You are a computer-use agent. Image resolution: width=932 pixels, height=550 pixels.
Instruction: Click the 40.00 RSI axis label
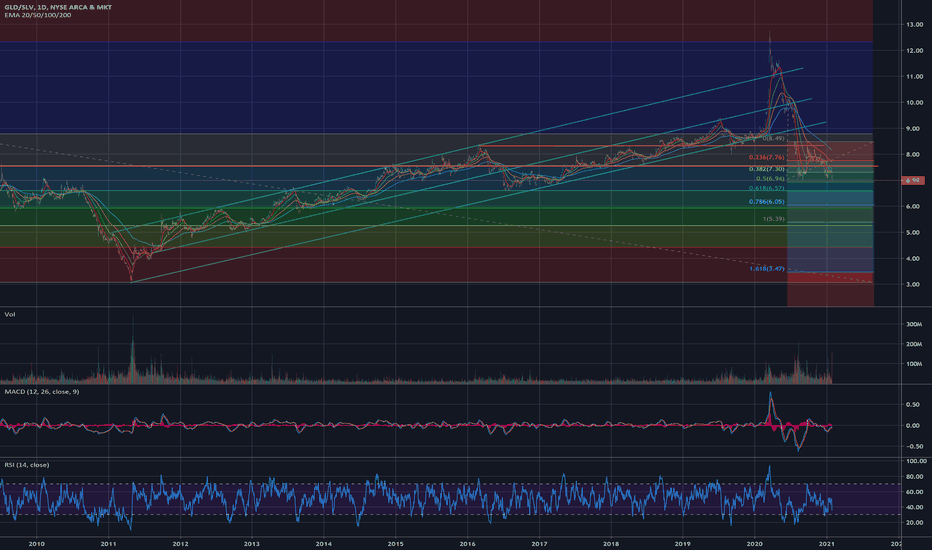(x=914, y=508)
